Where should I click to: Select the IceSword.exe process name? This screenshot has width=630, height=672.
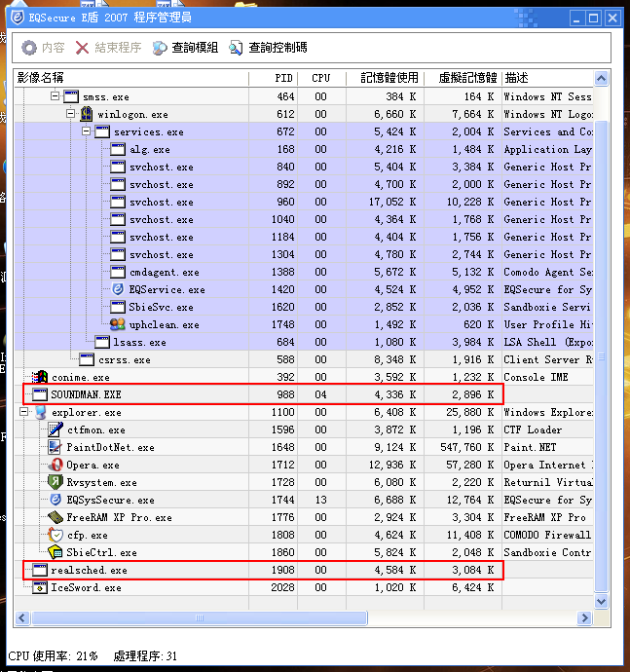point(86,588)
